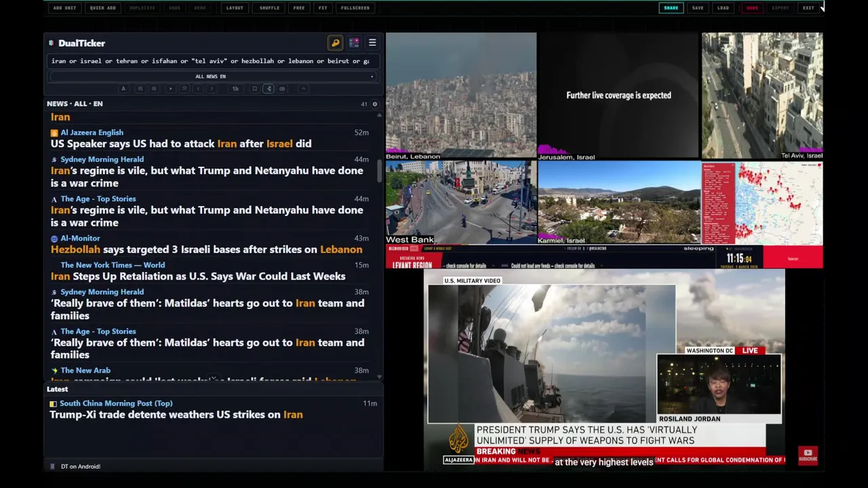Click the double-chevron scroll-to-top icon
This screenshot has height=488, width=868.
coord(184,89)
